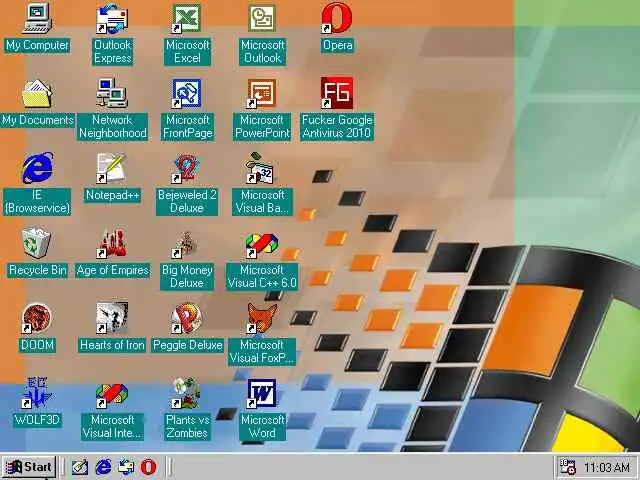Click the "Bejeweled 2 Deluxe" label text
640x480 pixels.
pyautogui.click(x=187, y=202)
